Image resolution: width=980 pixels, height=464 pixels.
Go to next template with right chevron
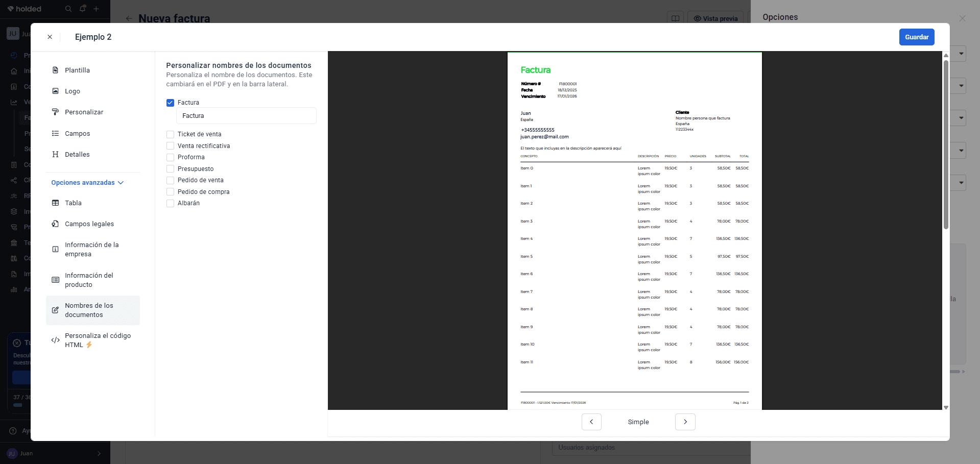point(685,422)
